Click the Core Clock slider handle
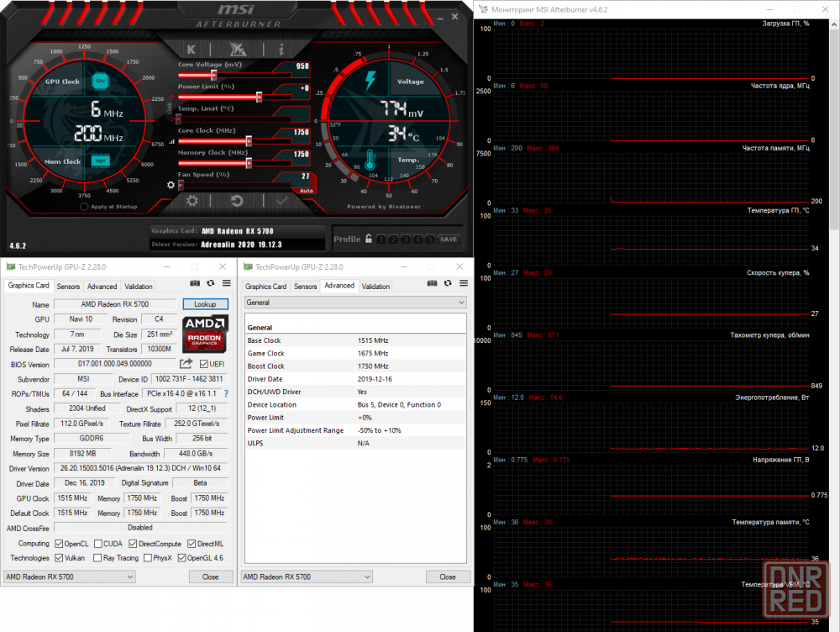The image size is (840, 632). click(x=249, y=141)
